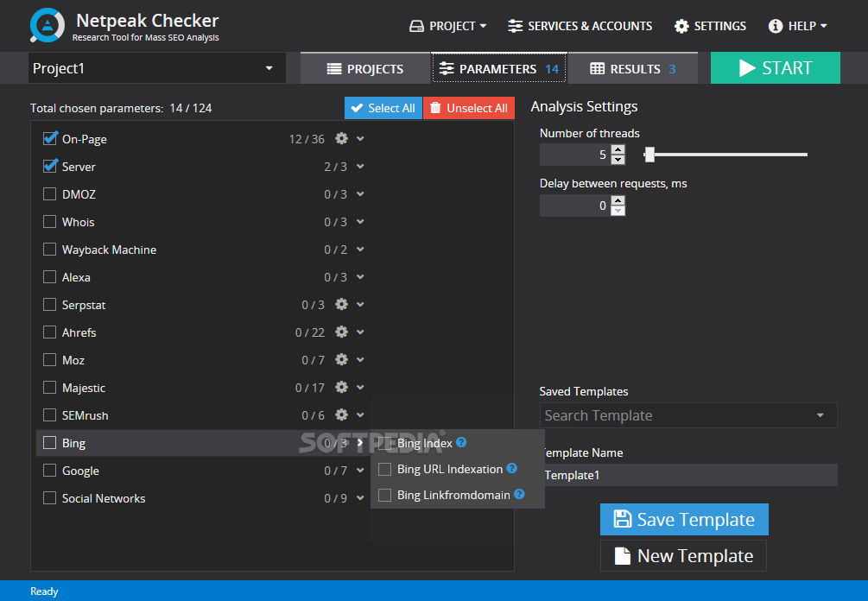The height and width of the screenshot is (601, 868).
Task: Show help for Bing Linkfromdomain
Action: point(519,494)
